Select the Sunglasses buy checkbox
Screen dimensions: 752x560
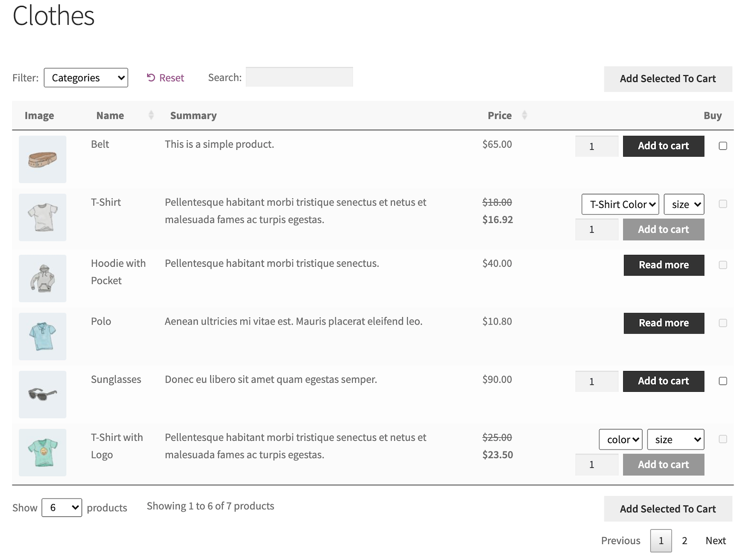(x=723, y=381)
